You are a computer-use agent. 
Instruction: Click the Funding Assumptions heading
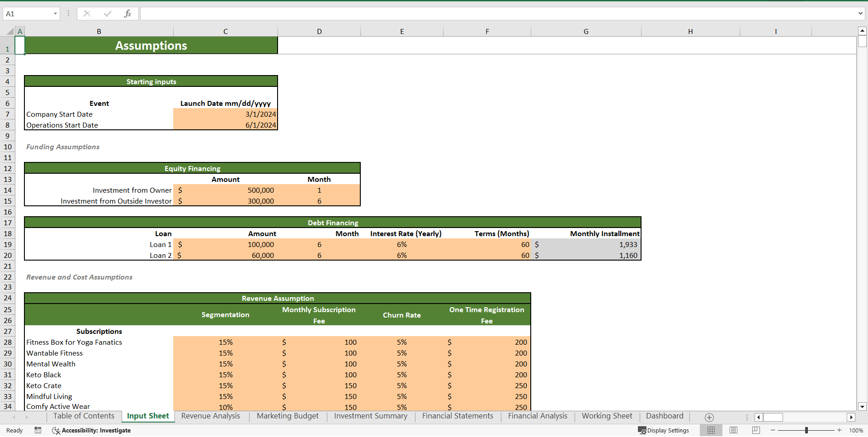click(63, 147)
